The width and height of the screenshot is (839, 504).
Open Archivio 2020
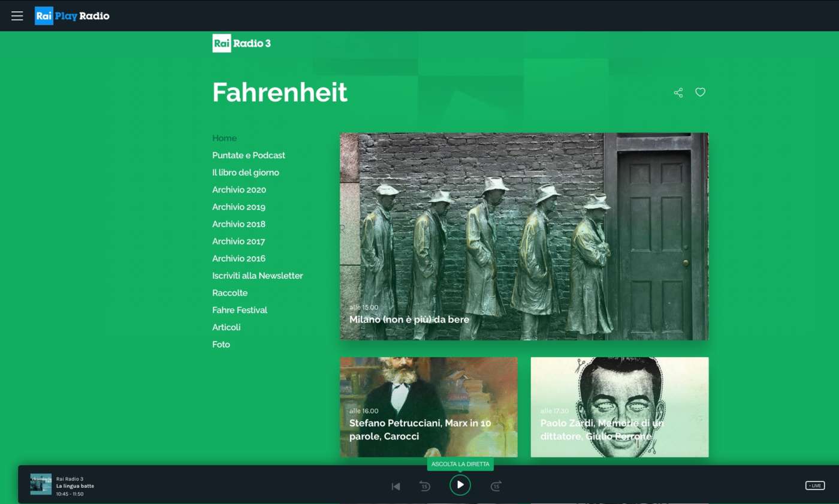pyautogui.click(x=239, y=190)
